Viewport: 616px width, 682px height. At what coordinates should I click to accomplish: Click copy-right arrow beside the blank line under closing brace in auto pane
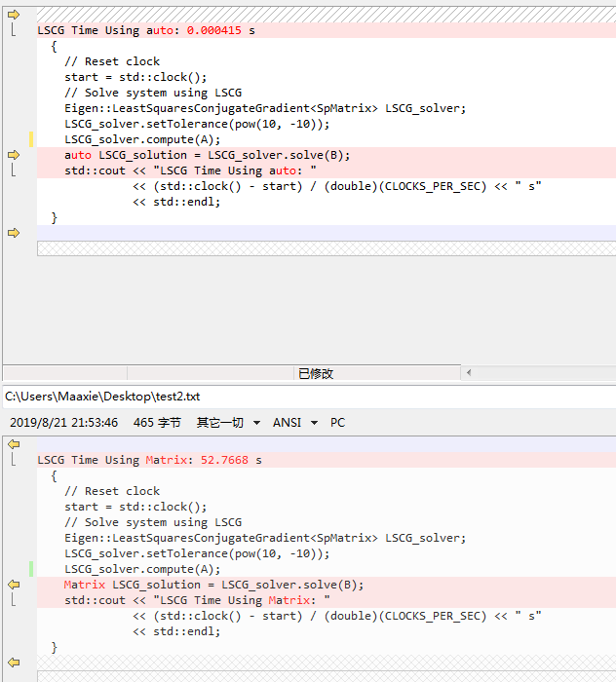pos(14,233)
